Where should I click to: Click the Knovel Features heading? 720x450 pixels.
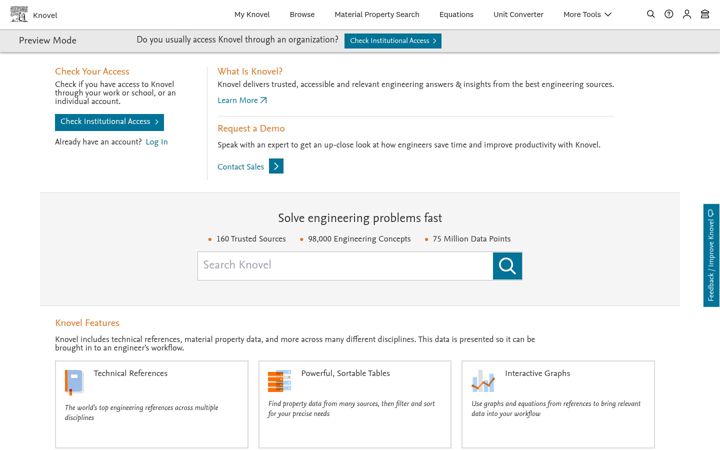pos(87,323)
